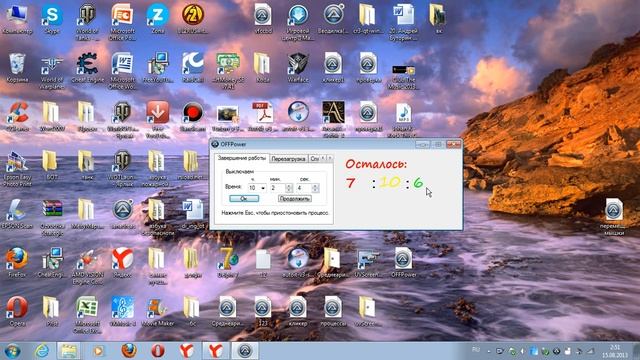Click the system clock in the tray
The height and width of the screenshot is (360, 640).
(614, 351)
